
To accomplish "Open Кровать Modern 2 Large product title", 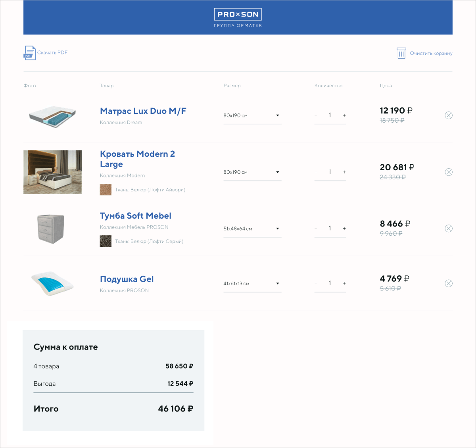I will point(137,159).
